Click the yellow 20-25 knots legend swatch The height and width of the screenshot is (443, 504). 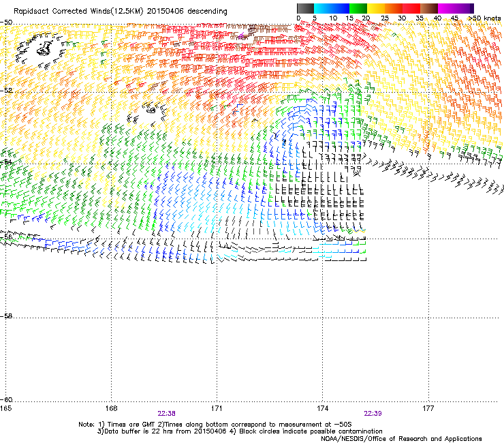376,8
